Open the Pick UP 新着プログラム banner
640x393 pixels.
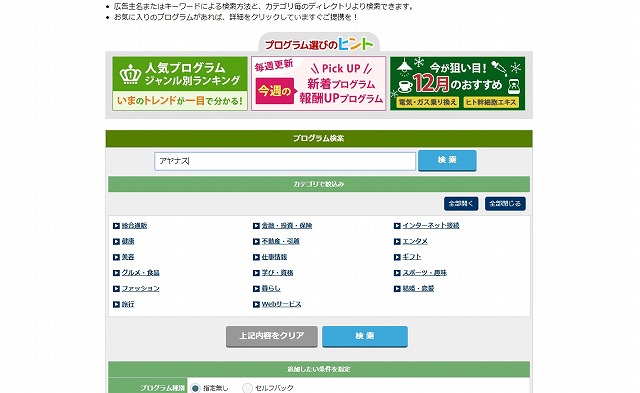click(x=318, y=84)
